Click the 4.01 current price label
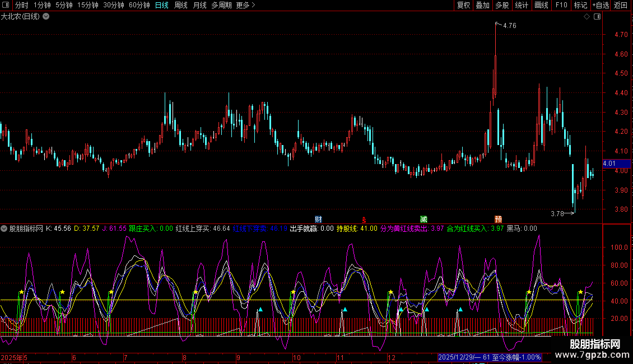This screenshot has height=364, width=633. coord(609,164)
